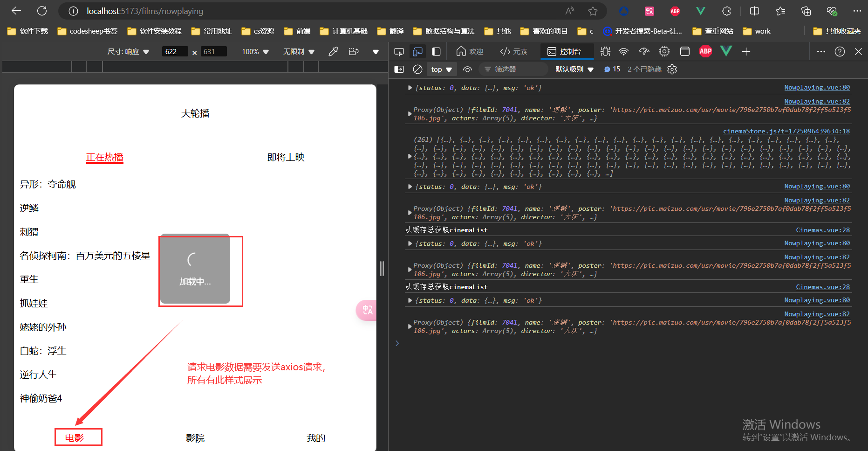The width and height of the screenshot is (868, 451).
Task: Toggle device emulation mode in DevTools
Action: tap(418, 51)
